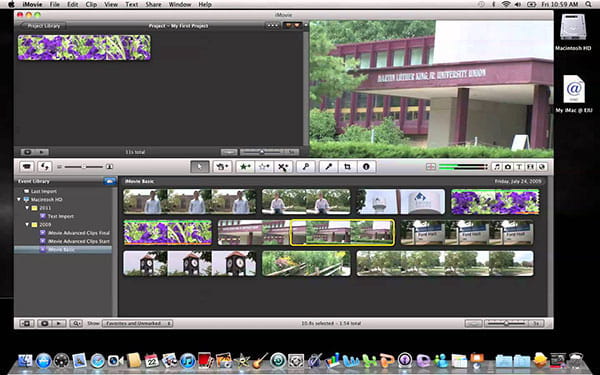Screen dimensions: 600x375
Task: Mark selection as Favorite (filled star)
Action: click(245, 167)
